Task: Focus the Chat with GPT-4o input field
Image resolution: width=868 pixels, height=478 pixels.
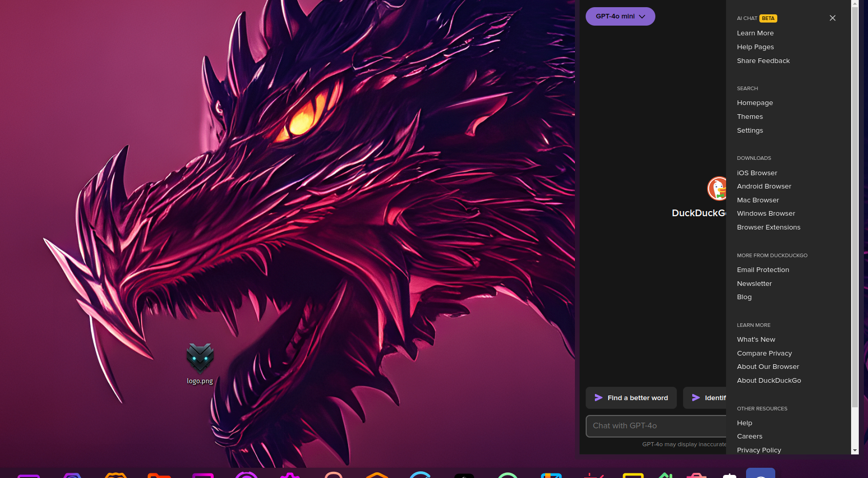Action: (x=656, y=426)
